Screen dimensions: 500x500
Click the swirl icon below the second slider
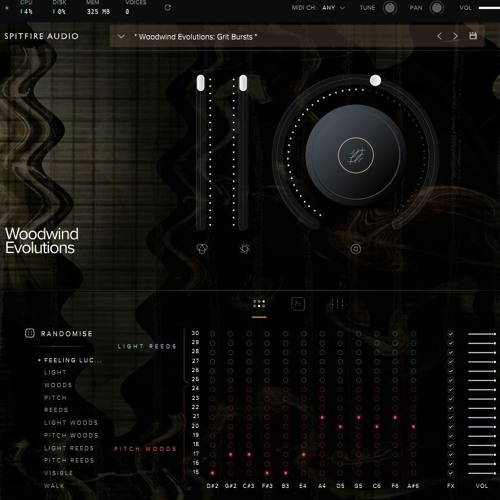245,249
